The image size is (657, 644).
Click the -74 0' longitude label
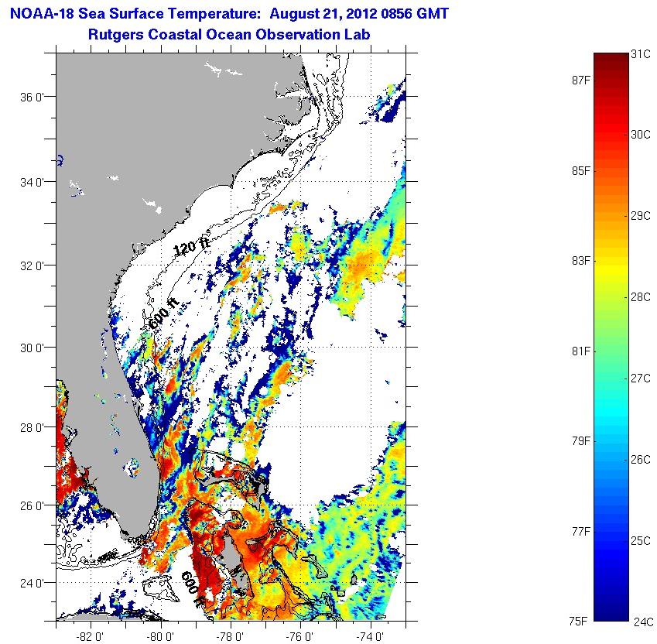[x=370, y=637]
